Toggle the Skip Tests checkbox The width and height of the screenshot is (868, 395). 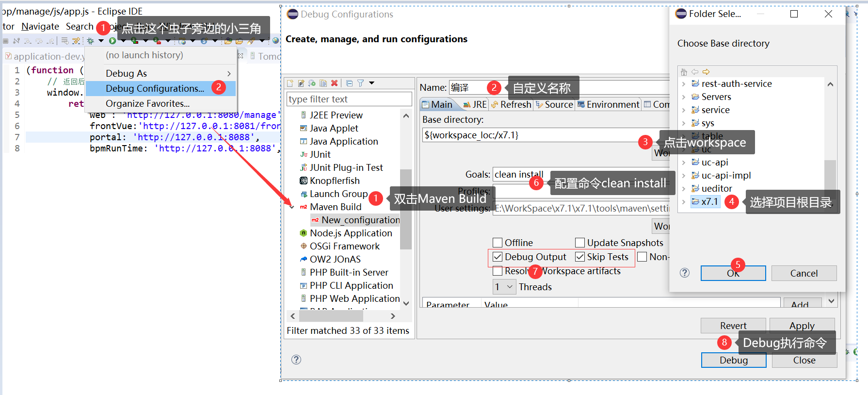tap(580, 257)
